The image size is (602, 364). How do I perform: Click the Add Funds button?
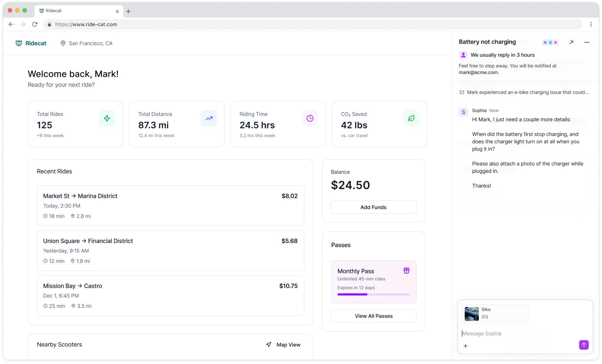(x=373, y=207)
